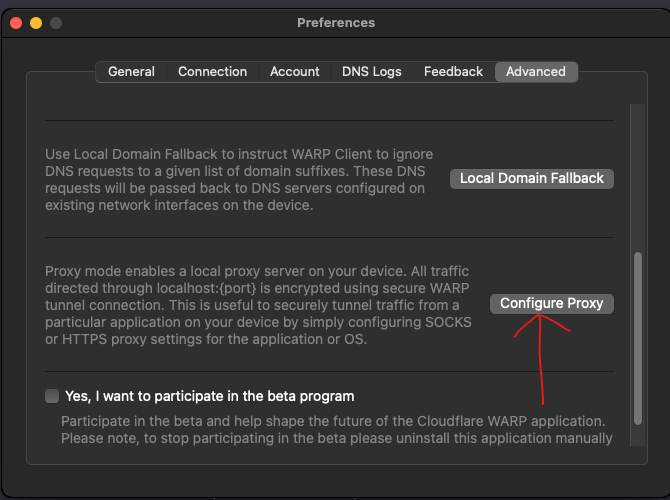670x500 pixels.
Task: Switch to the General tab
Action: (131, 72)
